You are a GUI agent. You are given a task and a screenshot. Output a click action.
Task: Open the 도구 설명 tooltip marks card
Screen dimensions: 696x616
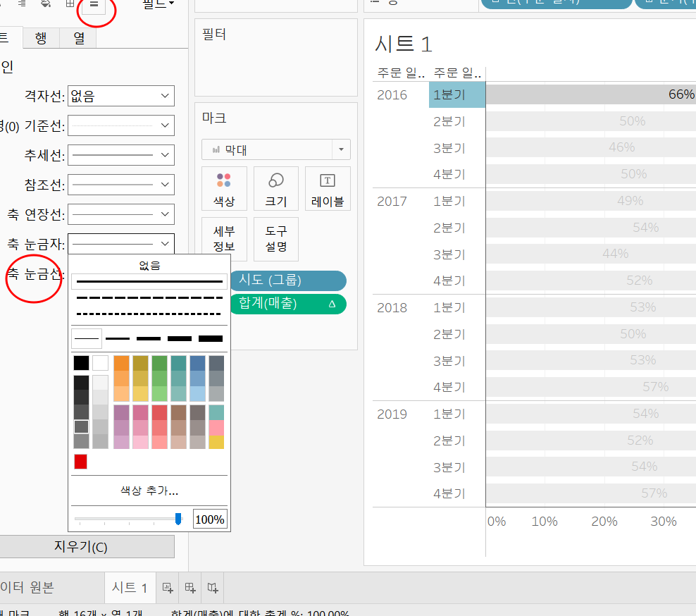[275, 239]
